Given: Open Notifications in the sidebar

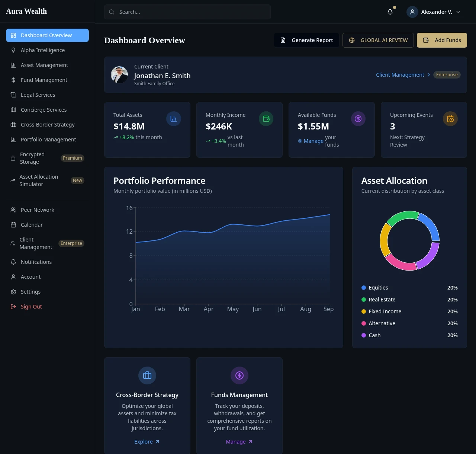Looking at the screenshot, I should [x=47, y=262].
